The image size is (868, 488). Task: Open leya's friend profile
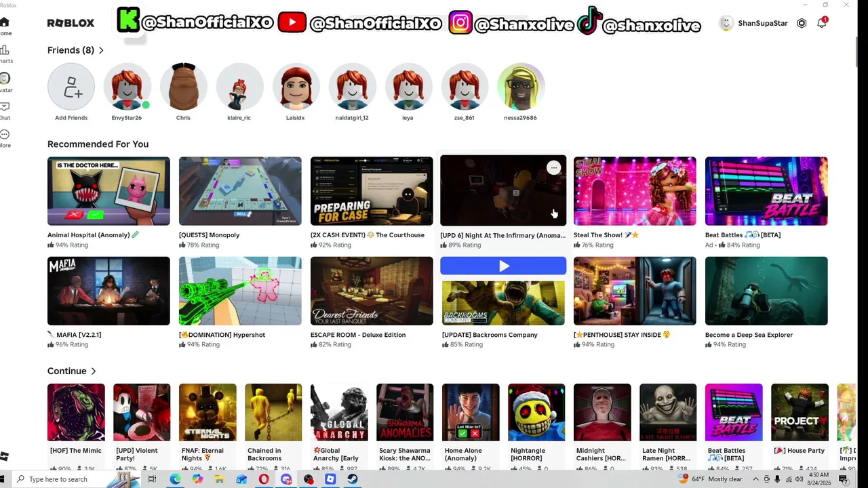[x=408, y=87]
